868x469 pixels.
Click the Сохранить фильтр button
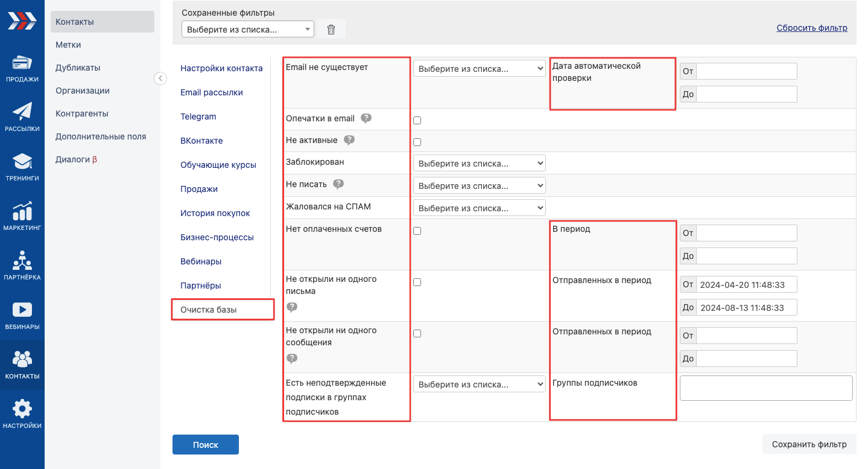(x=809, y=444)
